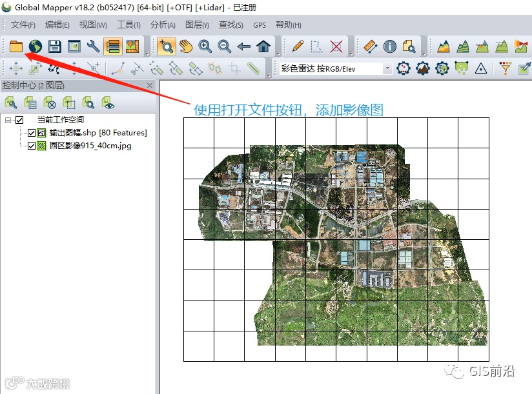Click the Zoom Out magnifier icon
The image size is (532, 394).
point(224,46)
